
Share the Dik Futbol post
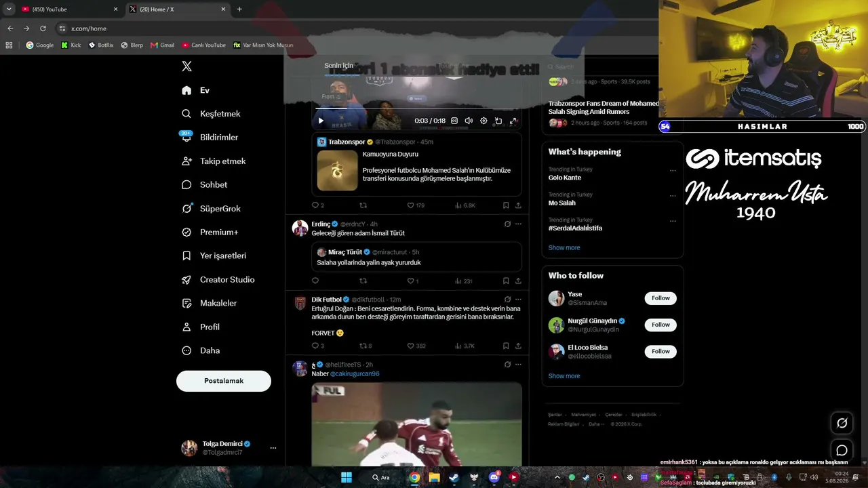(x=519, y=346)
